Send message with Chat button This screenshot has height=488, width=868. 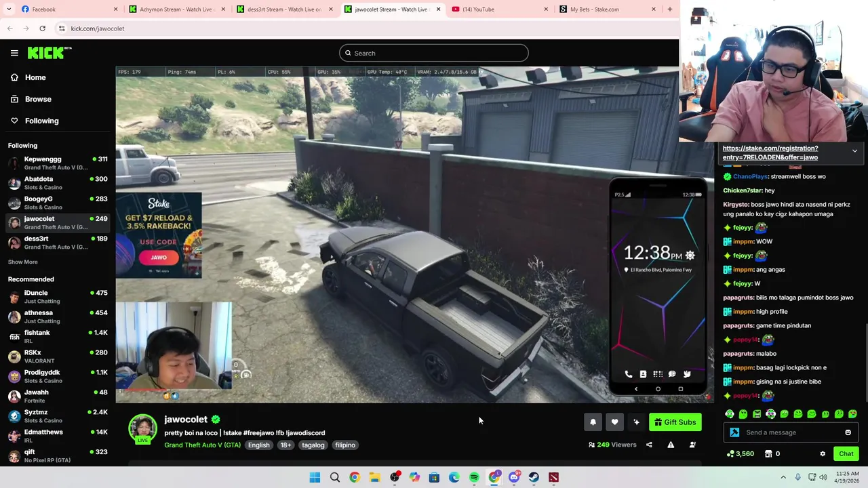coord(846,454)
